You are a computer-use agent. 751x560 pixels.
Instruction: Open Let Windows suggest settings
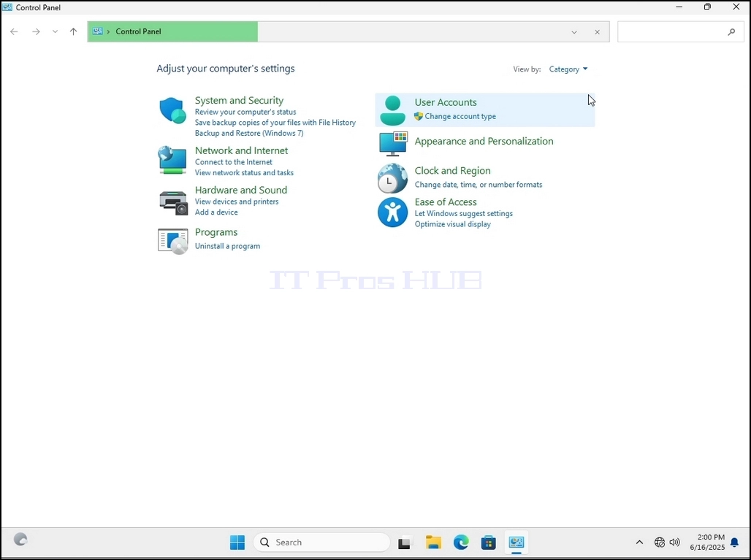pos(464,213)
